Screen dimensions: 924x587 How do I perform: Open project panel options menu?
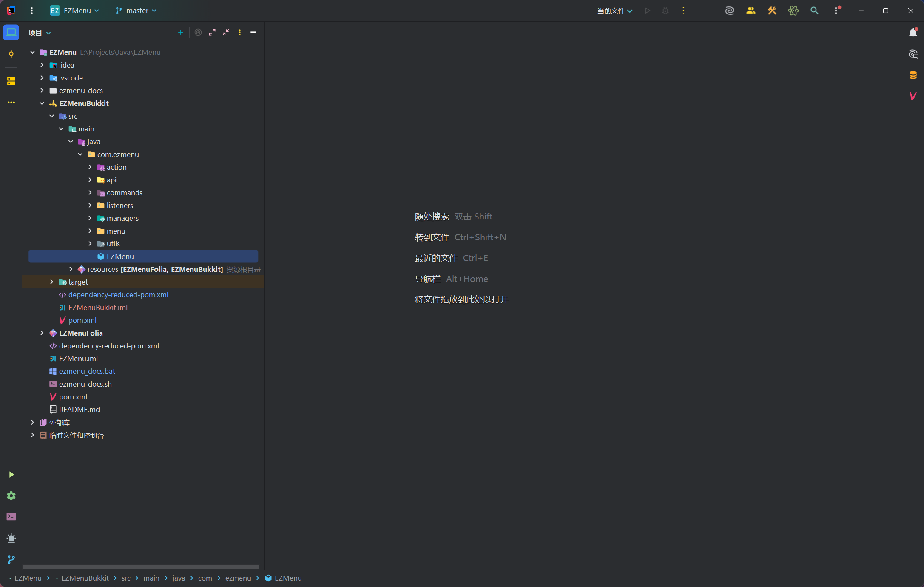coord(240,32)
